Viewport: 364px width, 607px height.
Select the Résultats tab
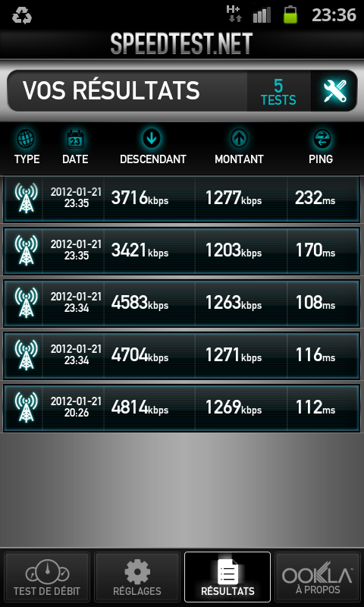[x=227, y=577]
